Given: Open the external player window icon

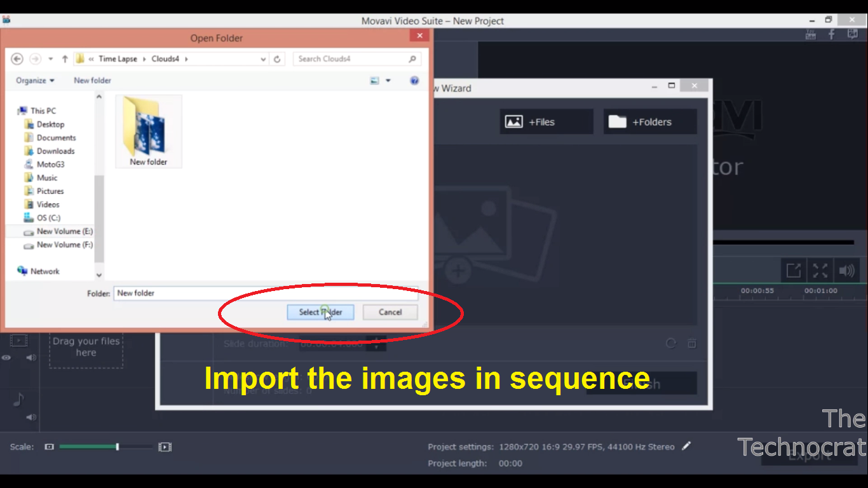Looking at the screenshot, I should pyautogui.click(x=793, y=270).
